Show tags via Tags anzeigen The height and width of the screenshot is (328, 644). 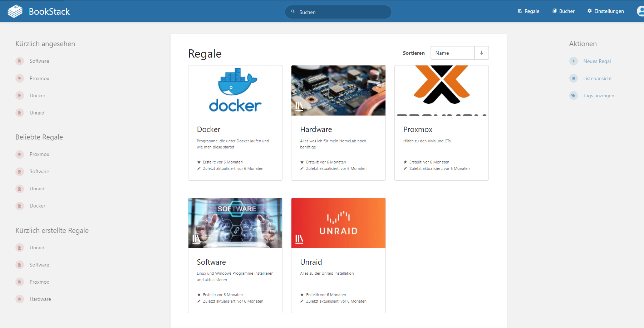(599, 96)
